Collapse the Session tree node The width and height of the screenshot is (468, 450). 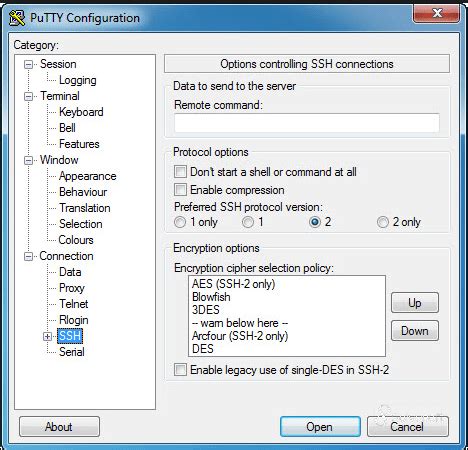tap(29, 64)
